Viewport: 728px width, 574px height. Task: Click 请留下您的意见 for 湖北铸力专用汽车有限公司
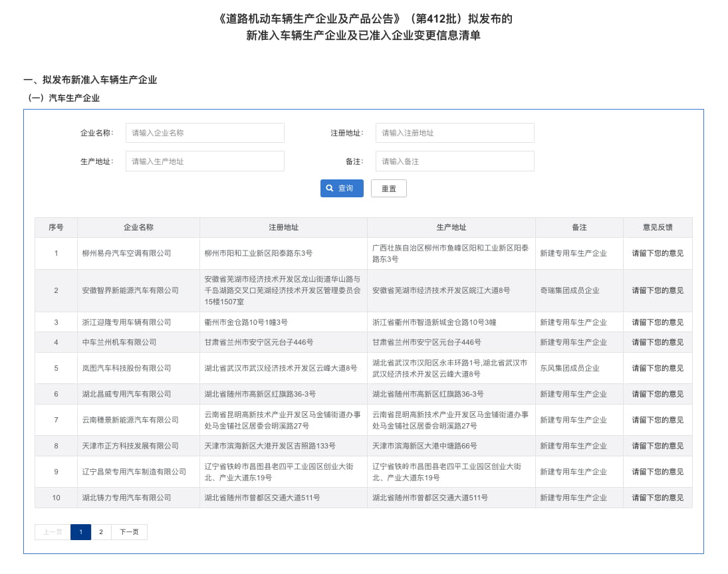(x=658, y=498)
